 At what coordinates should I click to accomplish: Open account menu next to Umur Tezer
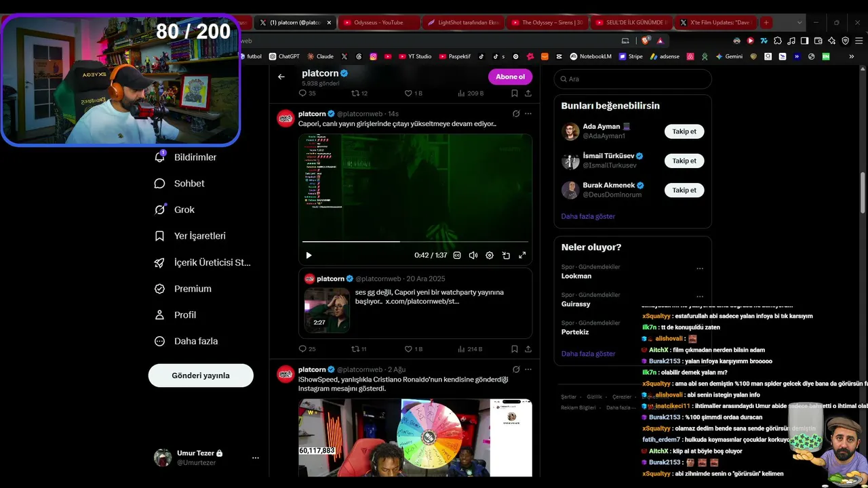coord(256,458)
